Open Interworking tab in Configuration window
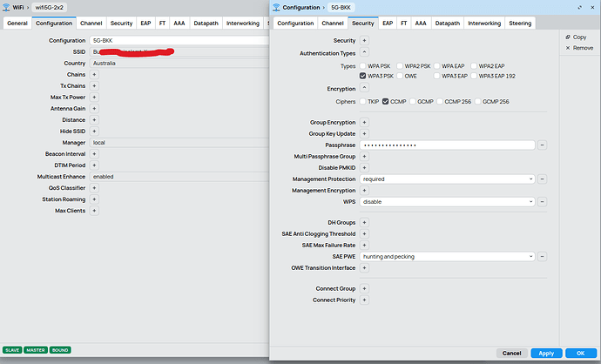Screen dimensions: 601x364 (484, 23)
